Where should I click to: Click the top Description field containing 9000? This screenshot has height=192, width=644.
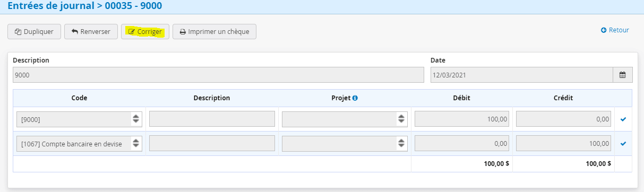click(218, 75)
